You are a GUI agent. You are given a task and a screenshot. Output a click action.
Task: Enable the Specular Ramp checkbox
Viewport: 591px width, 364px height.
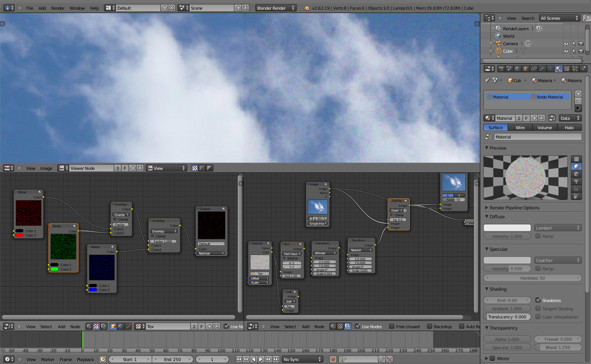(538, 268)
